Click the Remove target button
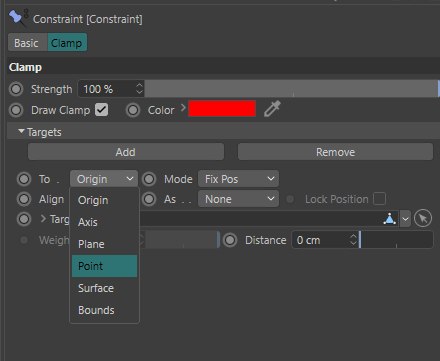The height and width of the screenshot is (361, 440). coord(335,152)
